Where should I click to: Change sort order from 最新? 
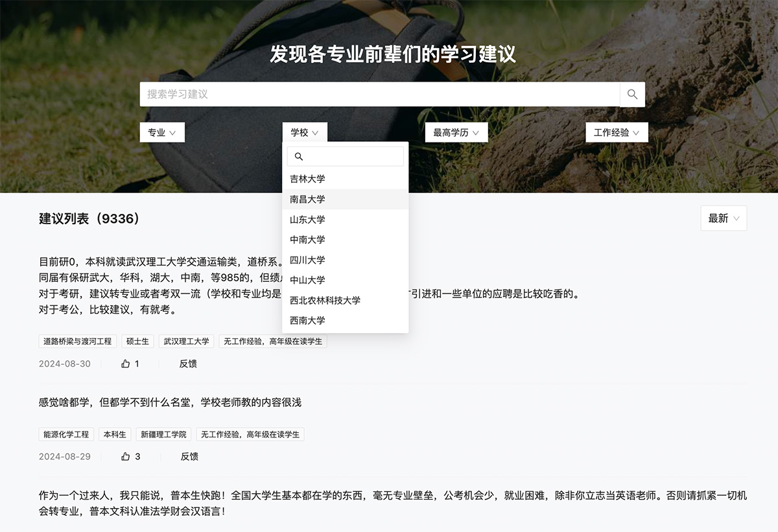point(724,218)
